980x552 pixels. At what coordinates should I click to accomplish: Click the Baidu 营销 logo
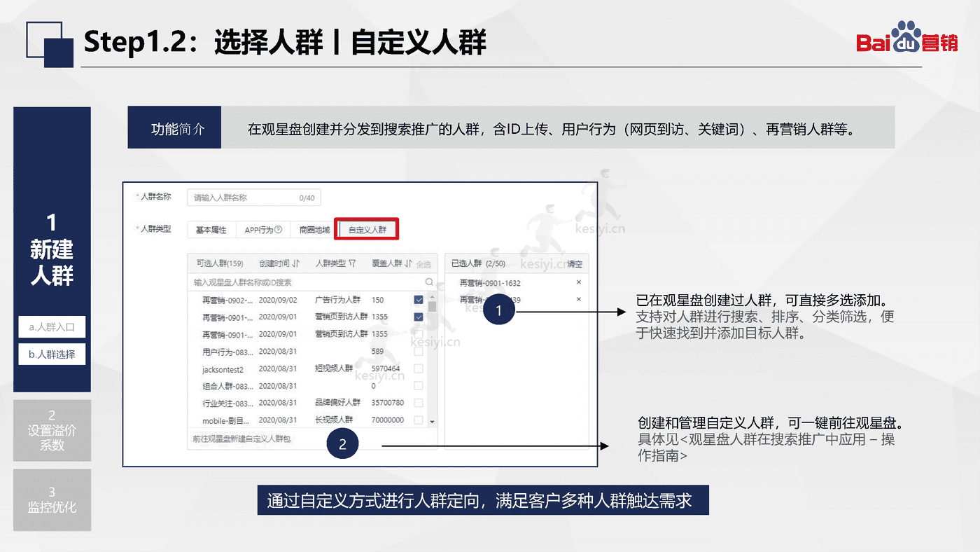[x=906, y=39]
